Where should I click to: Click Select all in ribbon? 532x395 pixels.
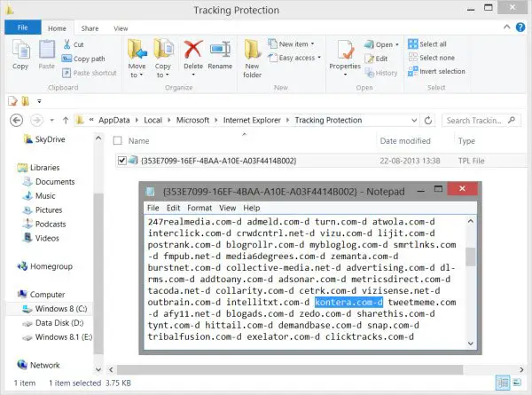(427, 43)
